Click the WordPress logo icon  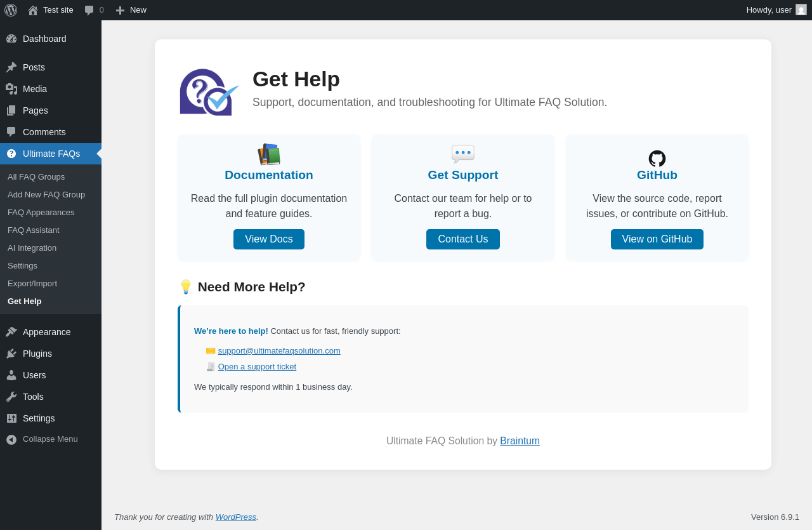click(x=11, y=10)
